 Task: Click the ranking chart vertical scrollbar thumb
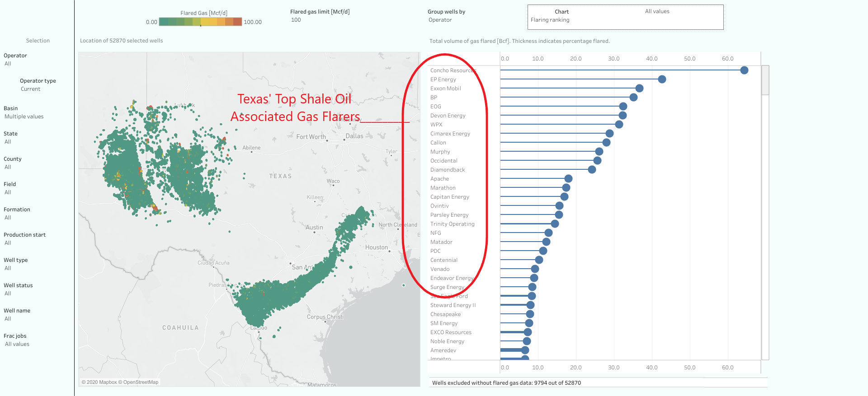point(765,80)
